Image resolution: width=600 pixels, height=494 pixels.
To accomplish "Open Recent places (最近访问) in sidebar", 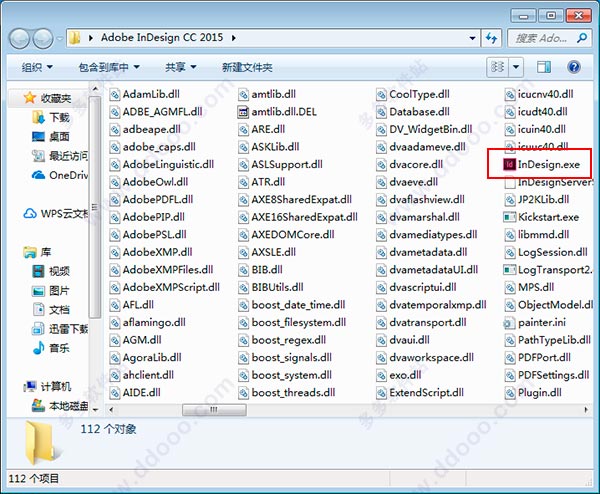I will coord(60,156).
